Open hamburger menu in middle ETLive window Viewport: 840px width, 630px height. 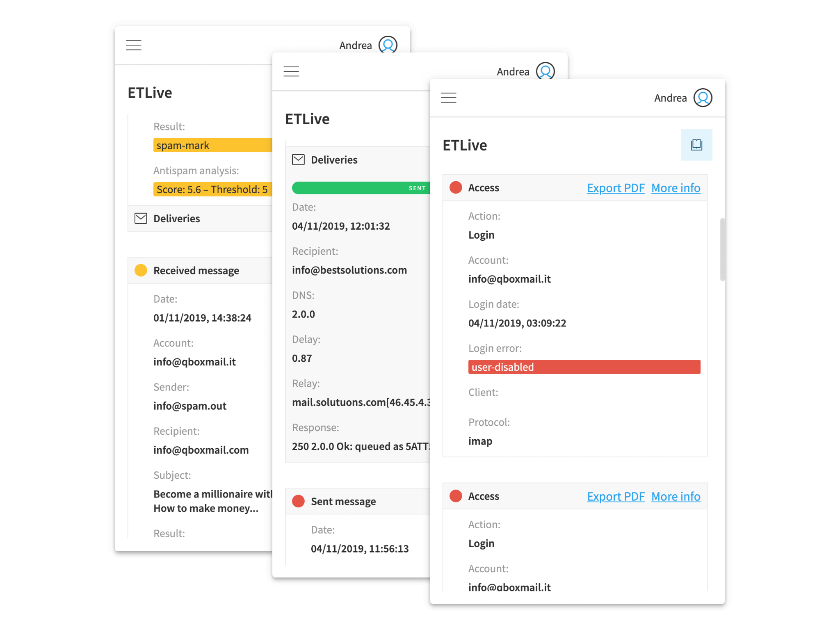pyautogui.click(x=291, y=71)
